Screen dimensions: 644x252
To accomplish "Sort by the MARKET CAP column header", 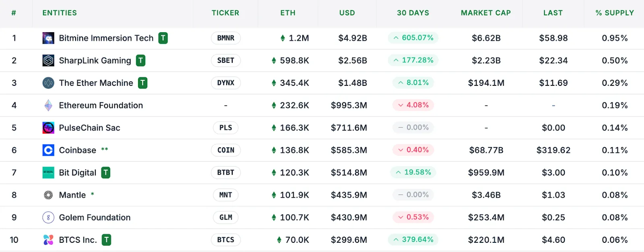I will point(486,12).
